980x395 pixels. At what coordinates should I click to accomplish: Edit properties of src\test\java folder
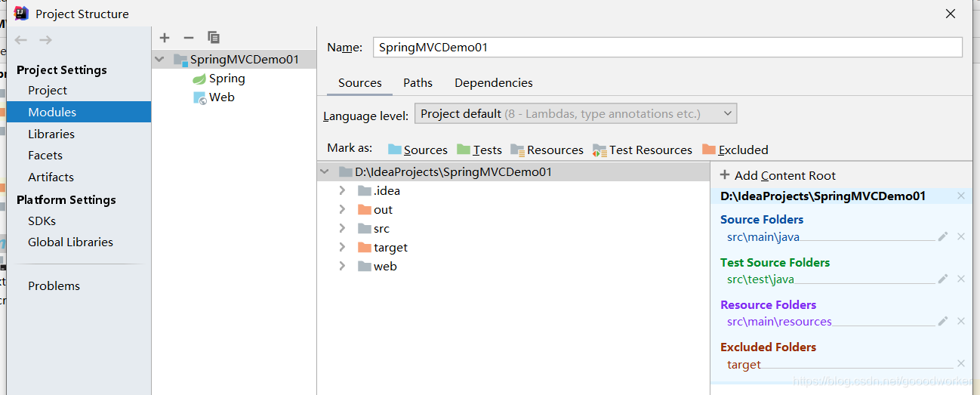[942, 279]
